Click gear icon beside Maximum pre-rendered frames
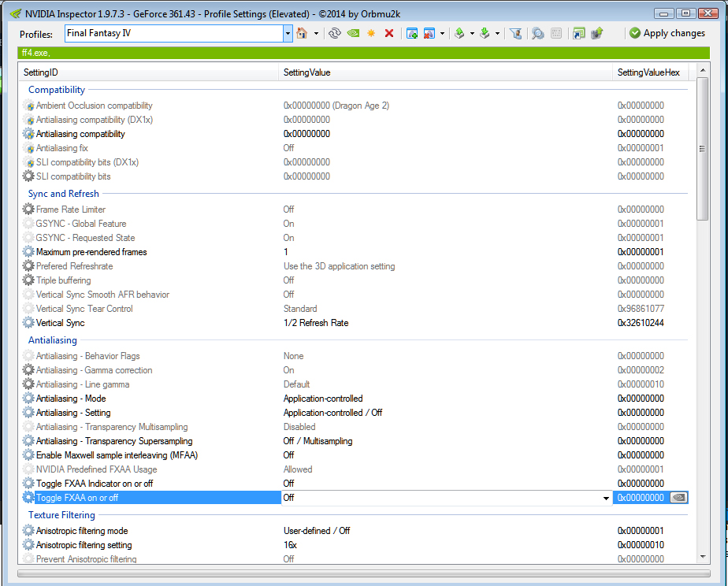The width and height of the screenshot is (728, 586). [28, 252]
